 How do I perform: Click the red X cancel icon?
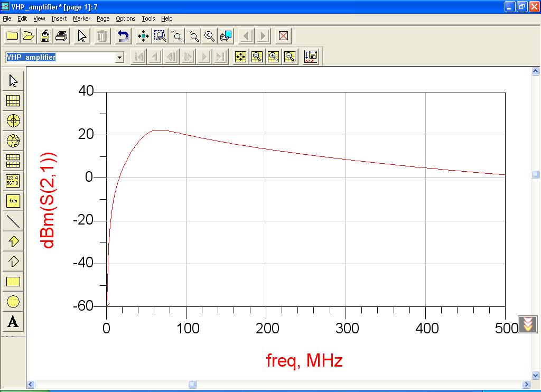click(283, 36)
